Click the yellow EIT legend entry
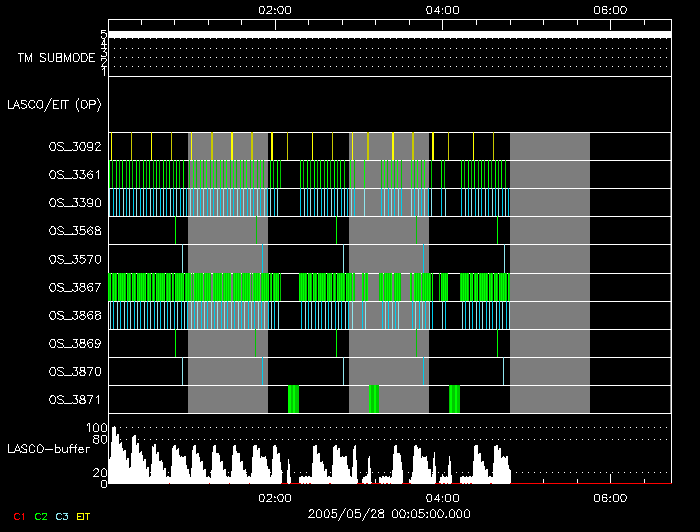 pos(83,517)
